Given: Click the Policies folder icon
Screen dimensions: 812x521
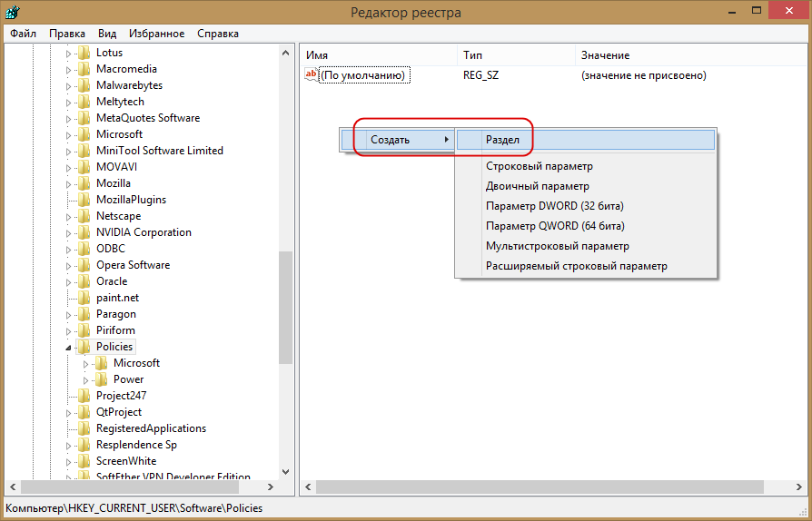Looking at the screenshot, I should point(84,347).
